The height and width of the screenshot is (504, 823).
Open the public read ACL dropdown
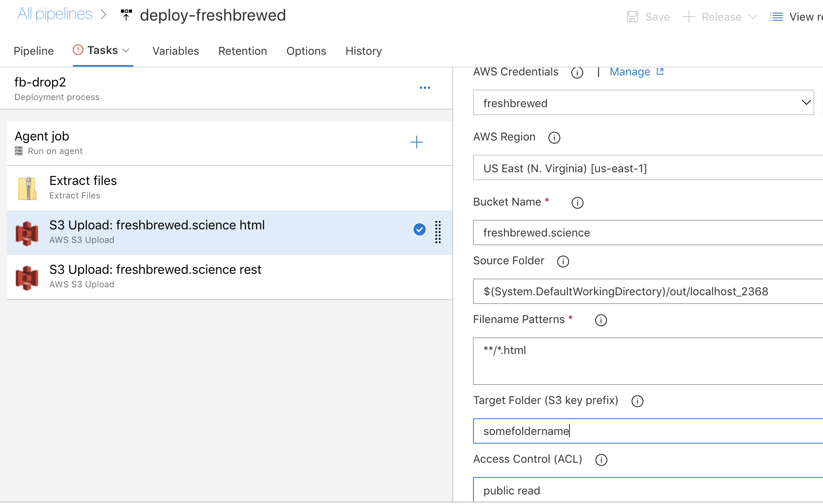point(648,490)
